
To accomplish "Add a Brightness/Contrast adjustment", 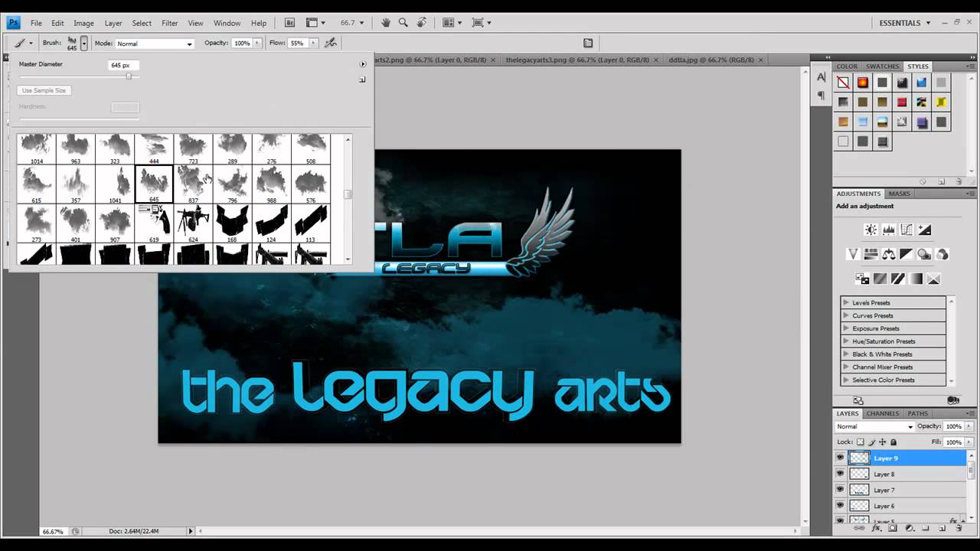I will pyautogui.click(x=871, y=230).
